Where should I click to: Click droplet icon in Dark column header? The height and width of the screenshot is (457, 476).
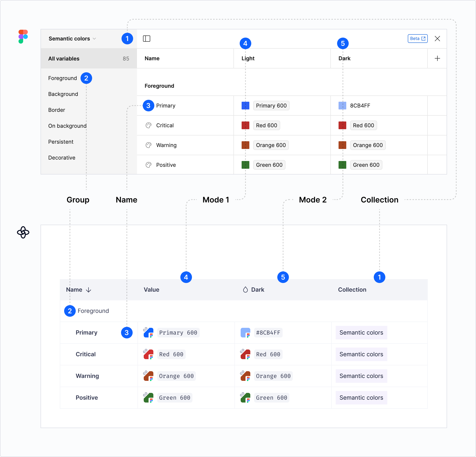pos(245,289)
